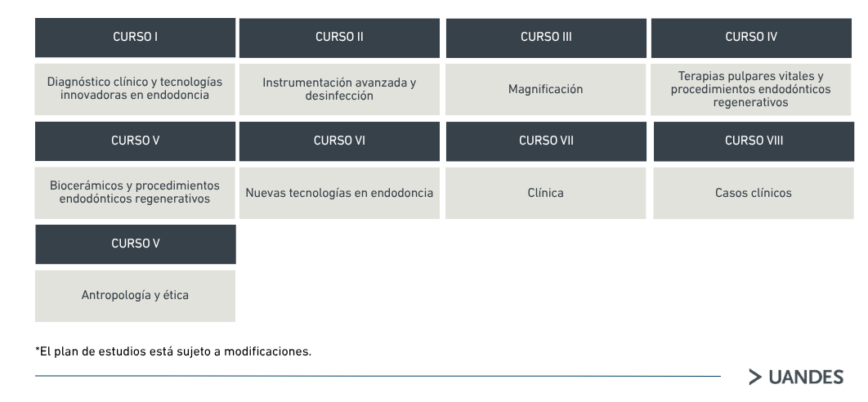Click the CURSO V header above Biocerámicos

tap(135, 141)
